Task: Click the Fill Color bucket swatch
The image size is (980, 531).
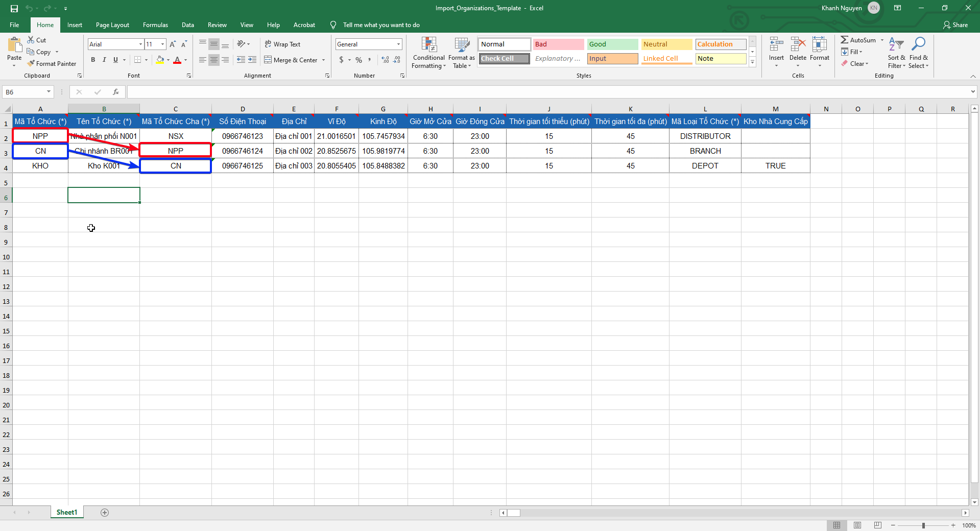Action: pos(160,60)
